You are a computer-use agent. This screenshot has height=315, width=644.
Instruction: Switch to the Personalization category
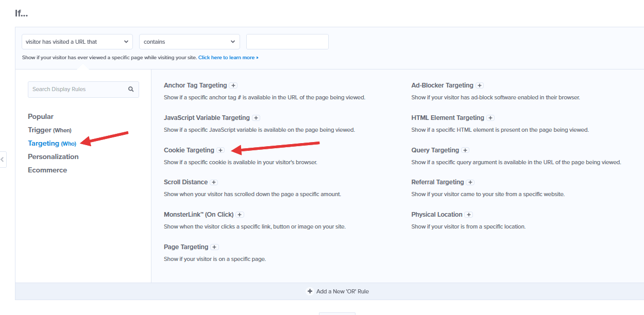(53, 156)
